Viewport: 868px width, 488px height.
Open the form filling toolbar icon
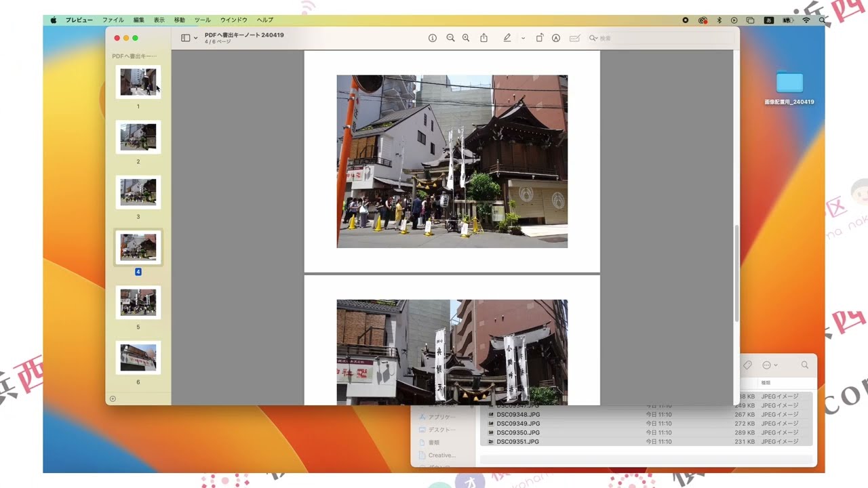click(575, 38)
